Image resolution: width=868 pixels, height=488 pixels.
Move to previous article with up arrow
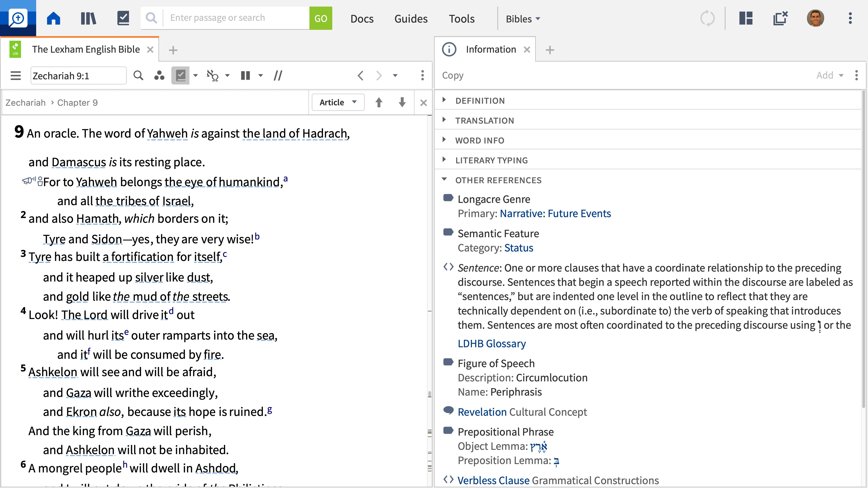379,102
